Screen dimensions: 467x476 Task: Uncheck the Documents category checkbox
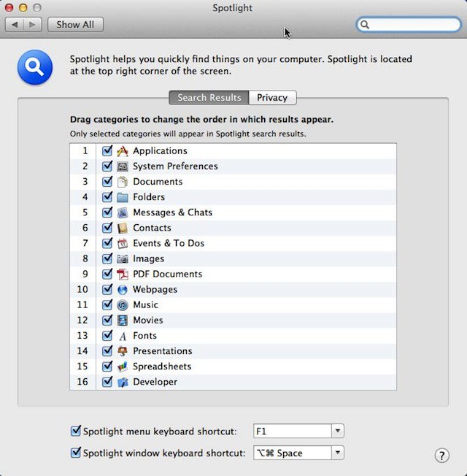pyautogui.click(x=107, y=182)
